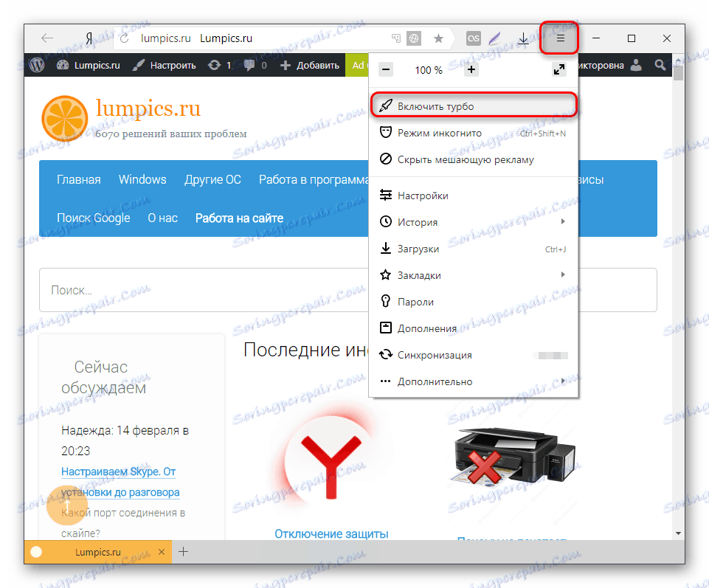Image resolution: width=709 pixels, height=588 pixels.
Task: Expand the "Дополнительно" submenu
Action: pyautogui.click(x=474, y=381)
